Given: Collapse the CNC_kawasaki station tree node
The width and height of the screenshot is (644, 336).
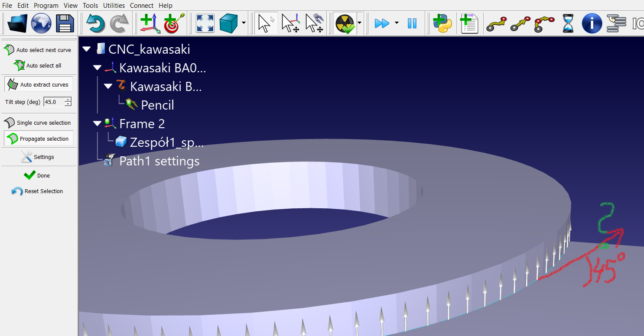Looking at the screenshot, I should 87,49.
